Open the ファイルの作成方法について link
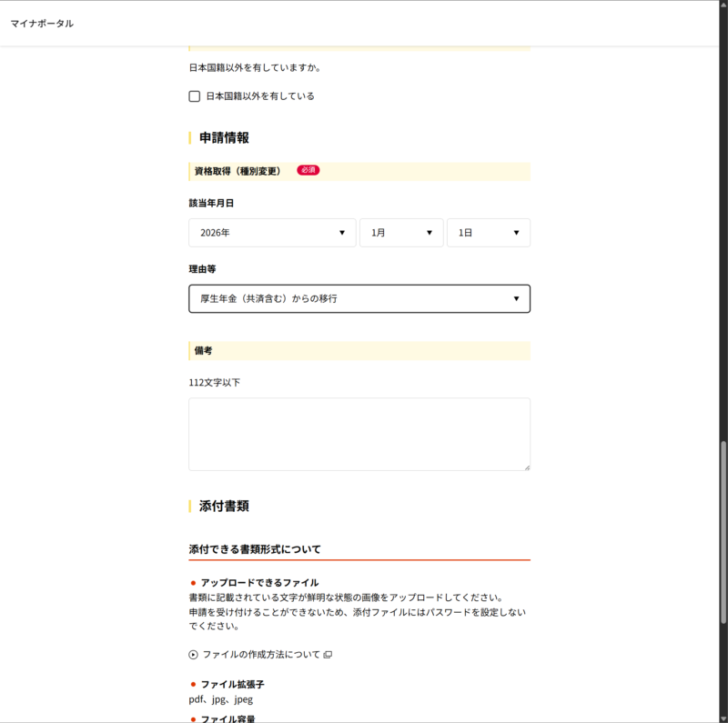Image resolution: width=728 pixels, height=723 pixels. point(261,655)
